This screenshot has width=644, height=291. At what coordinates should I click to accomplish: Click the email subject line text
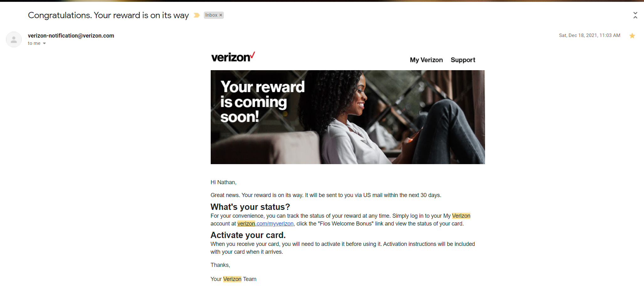(x=108, y=15)
